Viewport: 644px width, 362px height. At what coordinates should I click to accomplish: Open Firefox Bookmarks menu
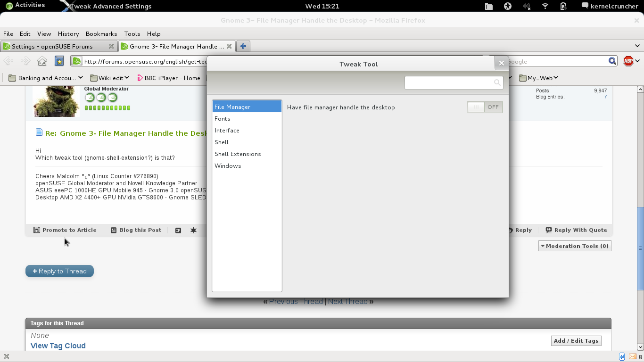pos(101,34)
